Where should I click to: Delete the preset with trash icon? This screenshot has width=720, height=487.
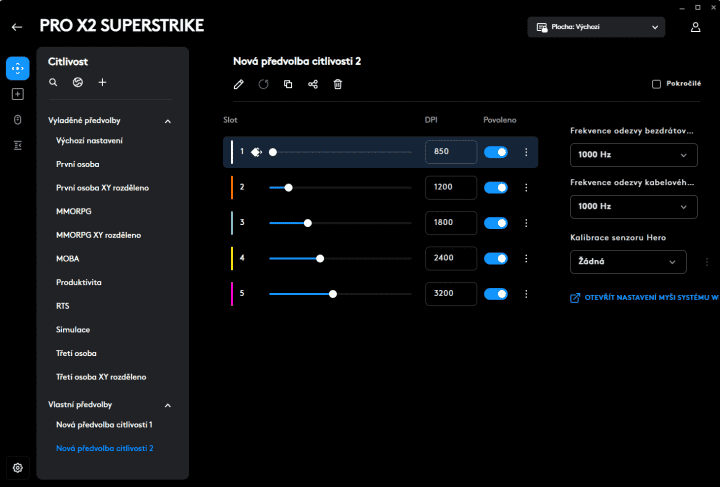pyautogui.click(x=338, y=84)
